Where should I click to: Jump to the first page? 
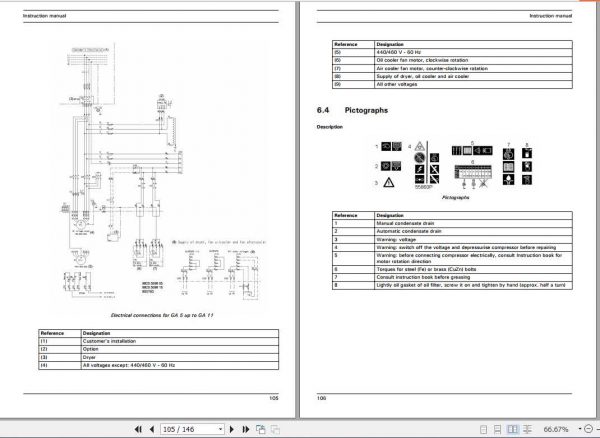click(x=138, y=429)
